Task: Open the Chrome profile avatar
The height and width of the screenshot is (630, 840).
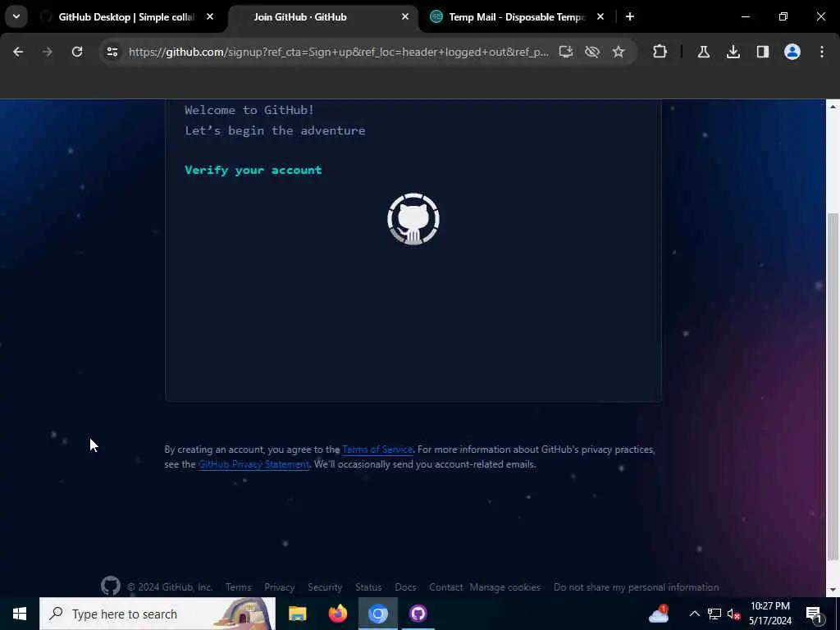Action: click(792, 52)
